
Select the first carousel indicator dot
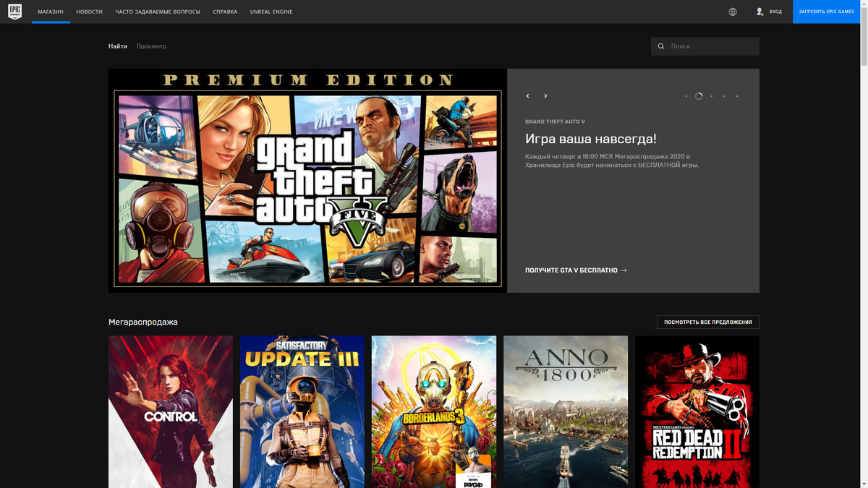point(686,96)
